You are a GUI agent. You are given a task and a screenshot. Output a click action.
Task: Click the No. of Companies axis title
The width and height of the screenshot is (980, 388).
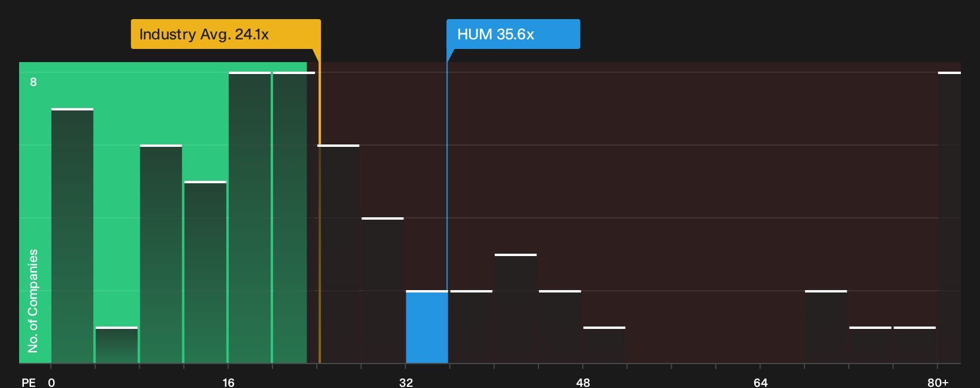(33, 301)
